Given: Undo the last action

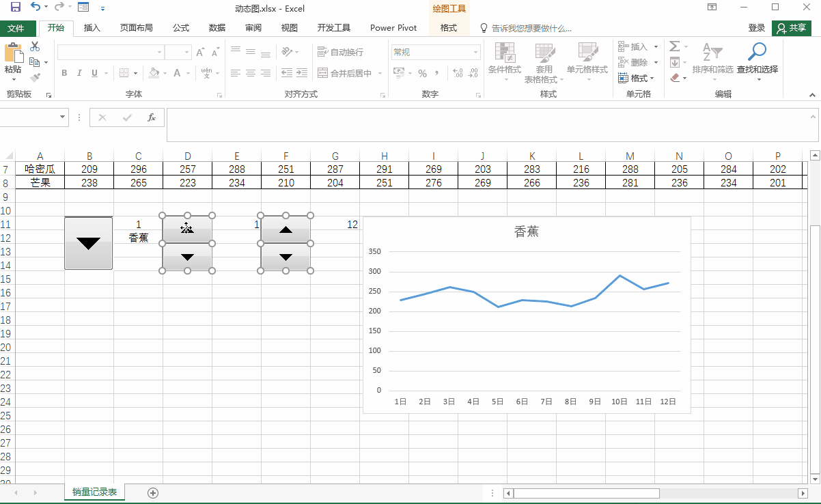Looking at the screenshot, I should [36, 8].
